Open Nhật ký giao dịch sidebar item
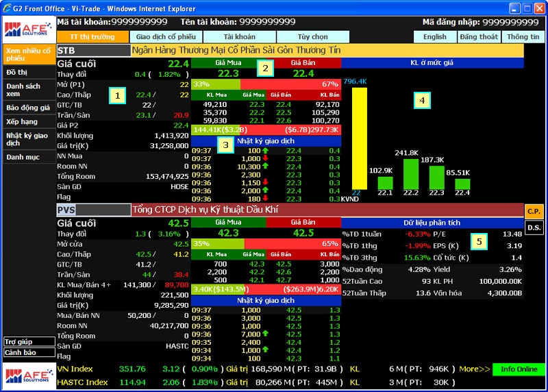Screen dimensions: 548x392 click(x=29, y=139)
